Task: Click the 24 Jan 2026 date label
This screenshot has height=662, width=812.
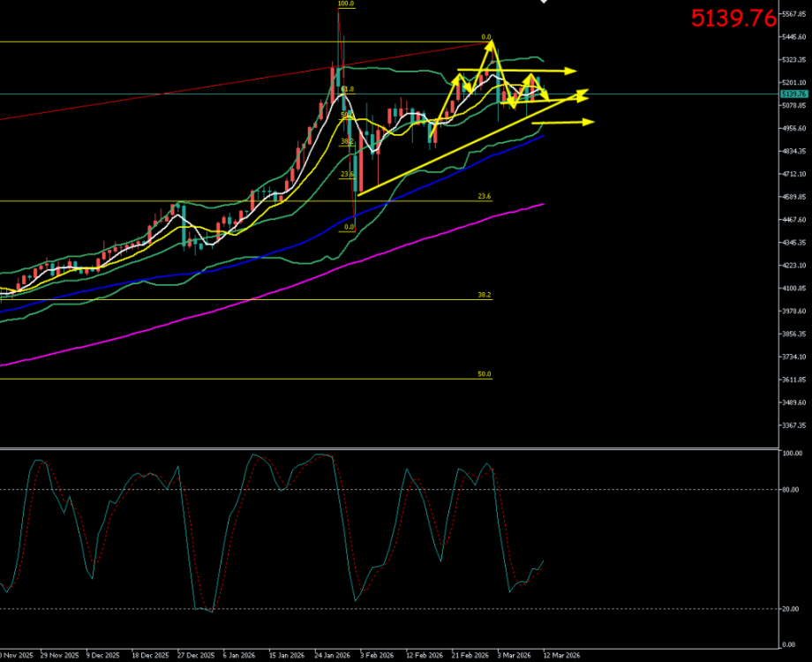Action: [334, 656]
